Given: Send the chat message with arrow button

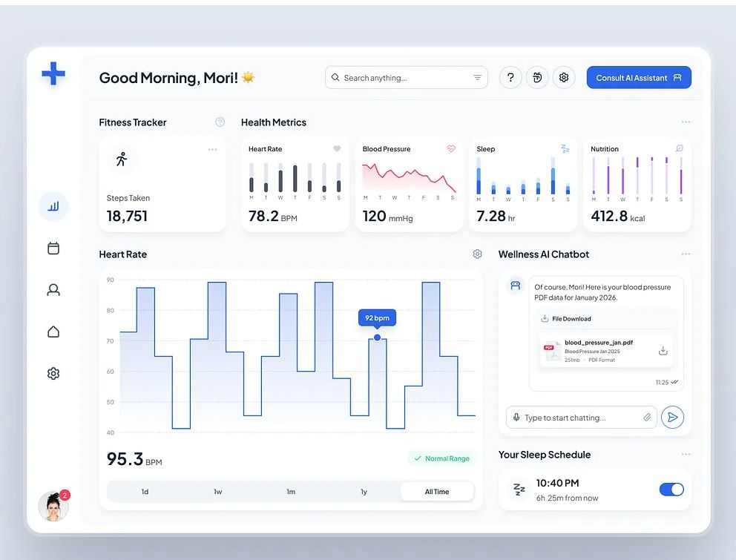Looking at the screenshot, I should tap(672, 418).
